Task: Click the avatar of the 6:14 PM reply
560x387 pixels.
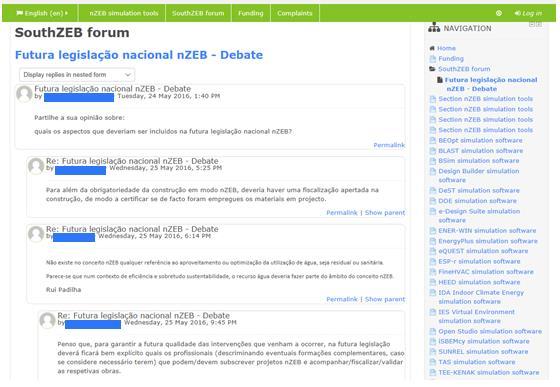Action: (36, 234)
